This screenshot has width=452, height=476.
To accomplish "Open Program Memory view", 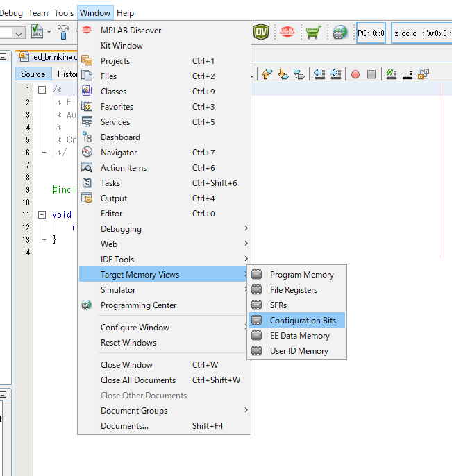I will (296, 275).
